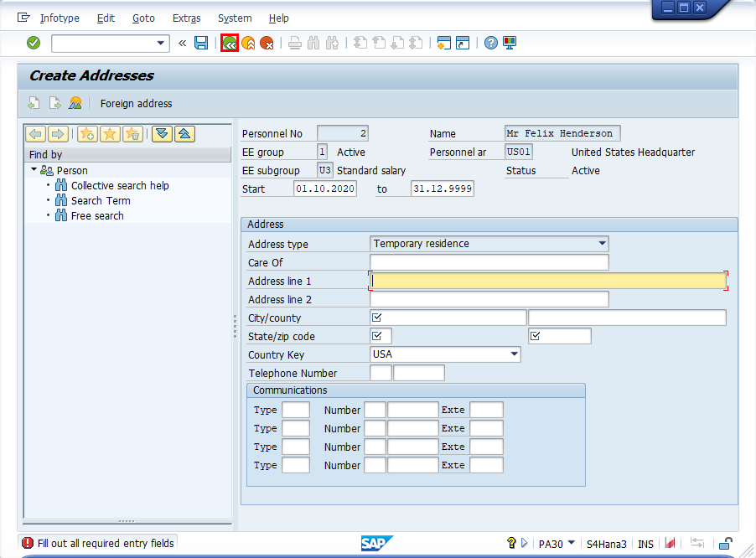Open the Help menu

(278, 18)
